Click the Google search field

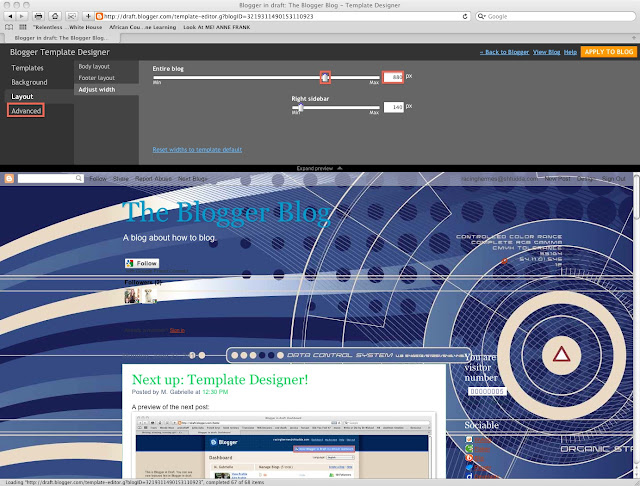pos(556,16)
